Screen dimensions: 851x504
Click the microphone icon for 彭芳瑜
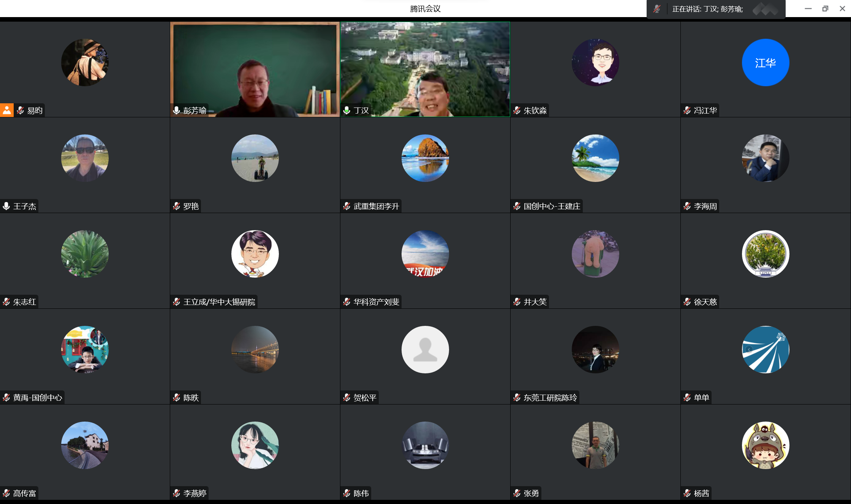pyautogui.click(x=176, y=110)
